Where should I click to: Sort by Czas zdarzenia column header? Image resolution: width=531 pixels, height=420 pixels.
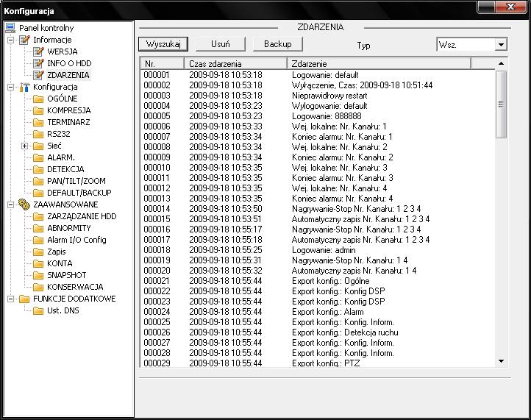tap(235, 64)
